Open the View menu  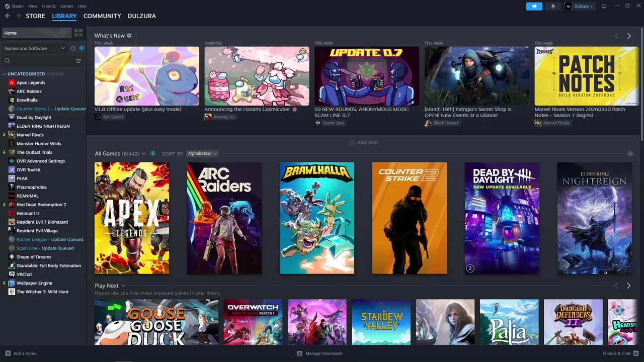pyautogui.click(x=33, y=6)
